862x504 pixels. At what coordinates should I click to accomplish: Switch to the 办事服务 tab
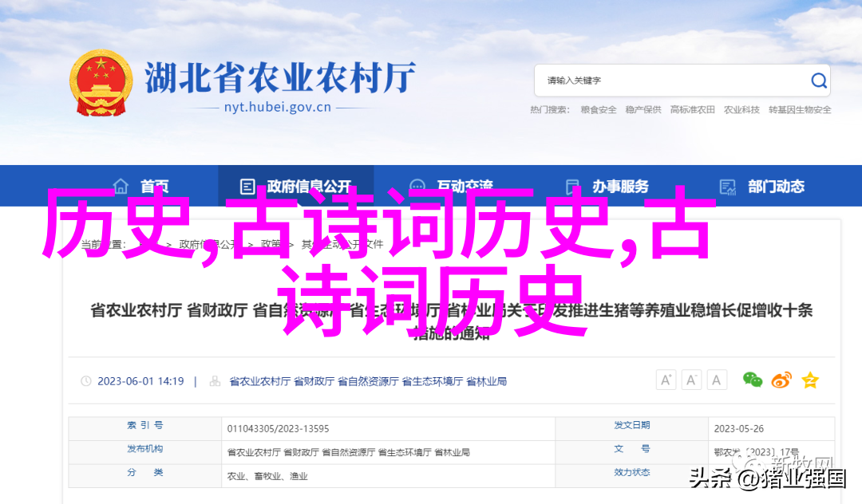point(606,187)
